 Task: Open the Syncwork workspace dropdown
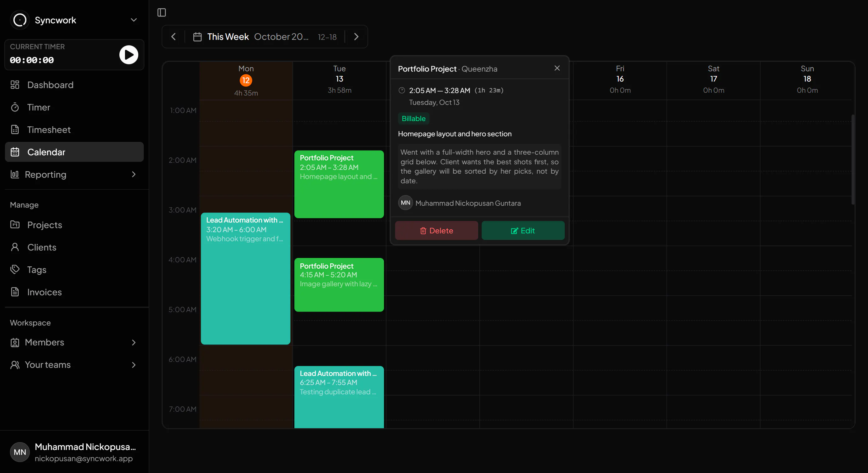click(x=134, y=20)
